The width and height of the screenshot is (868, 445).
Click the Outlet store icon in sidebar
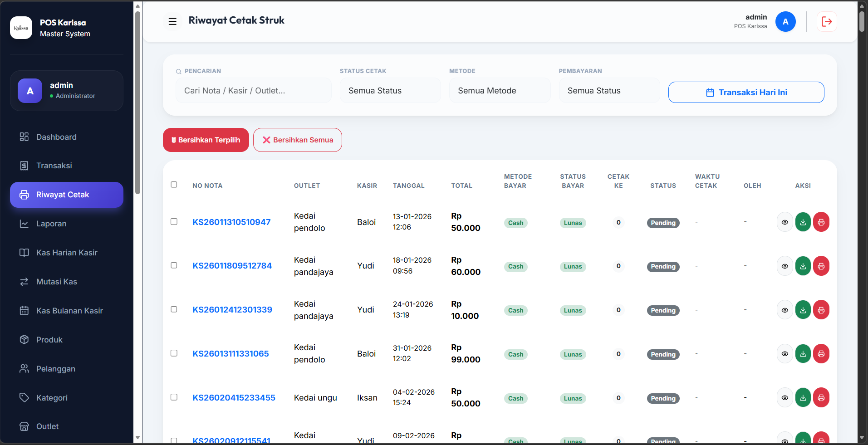24,426
